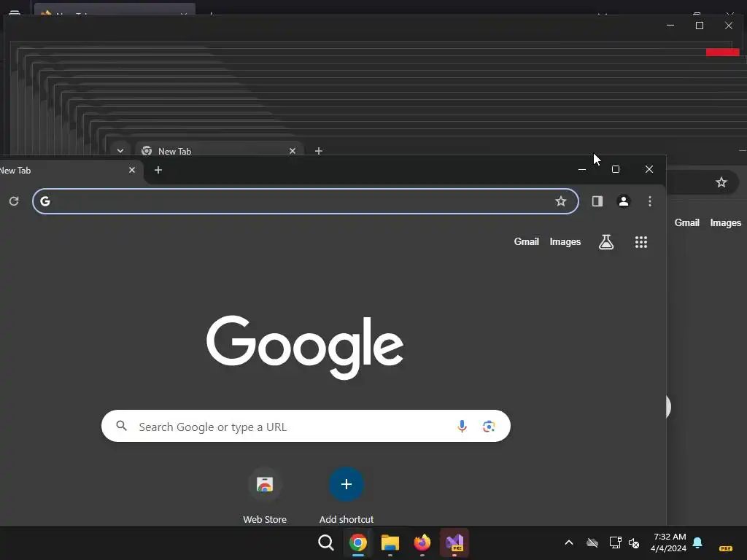The image size is (747, 560).
Task: Open a new tab in the front window
Action: (158, 170)
